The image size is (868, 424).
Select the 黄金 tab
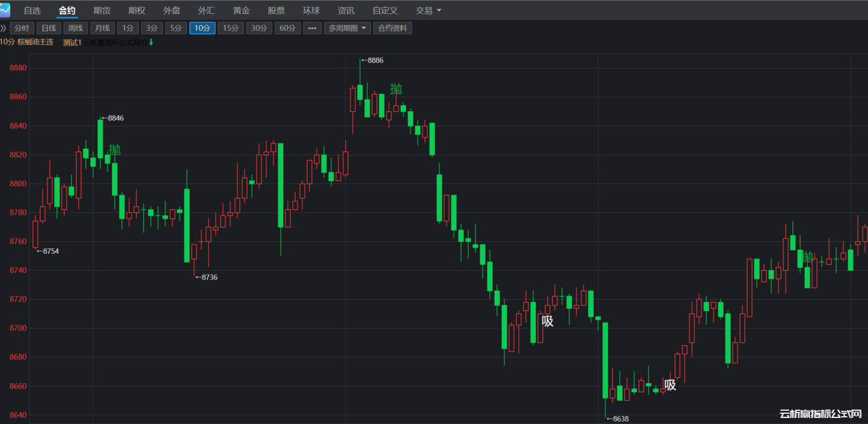click(242, 11)
